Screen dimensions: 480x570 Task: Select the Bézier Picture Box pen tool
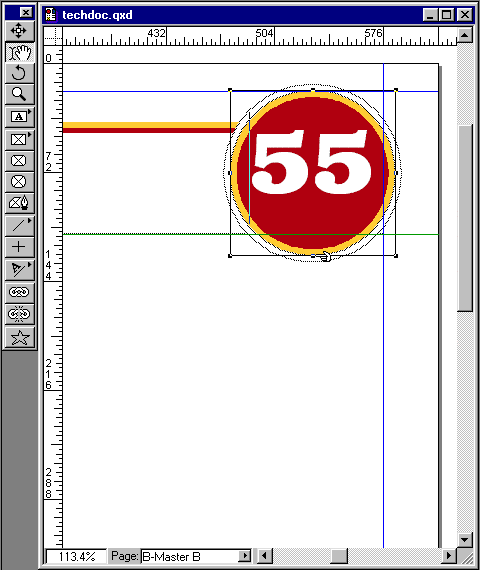[x=20, y=202]
